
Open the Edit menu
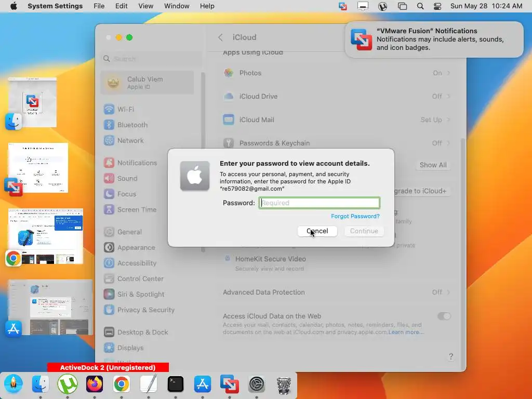121,6
